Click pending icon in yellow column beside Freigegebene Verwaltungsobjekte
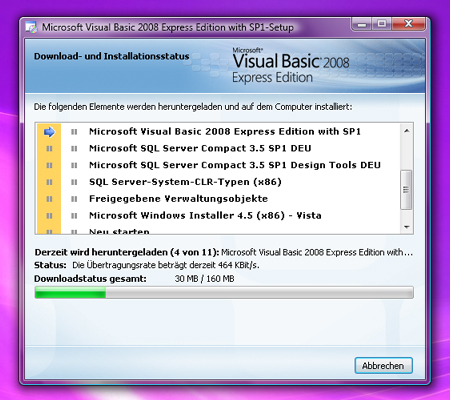The image size is (450, 400). pos(49,199)
